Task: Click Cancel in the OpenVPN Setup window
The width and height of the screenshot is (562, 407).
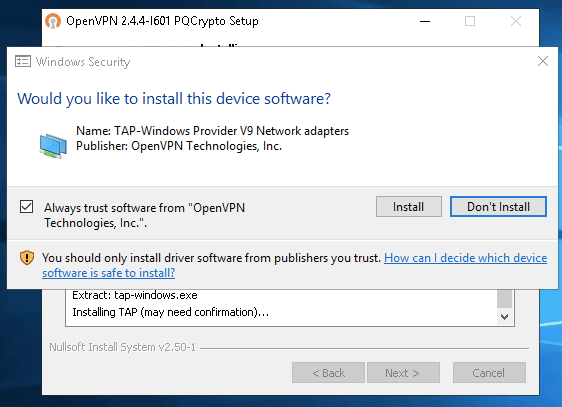Action: (489, 373)
